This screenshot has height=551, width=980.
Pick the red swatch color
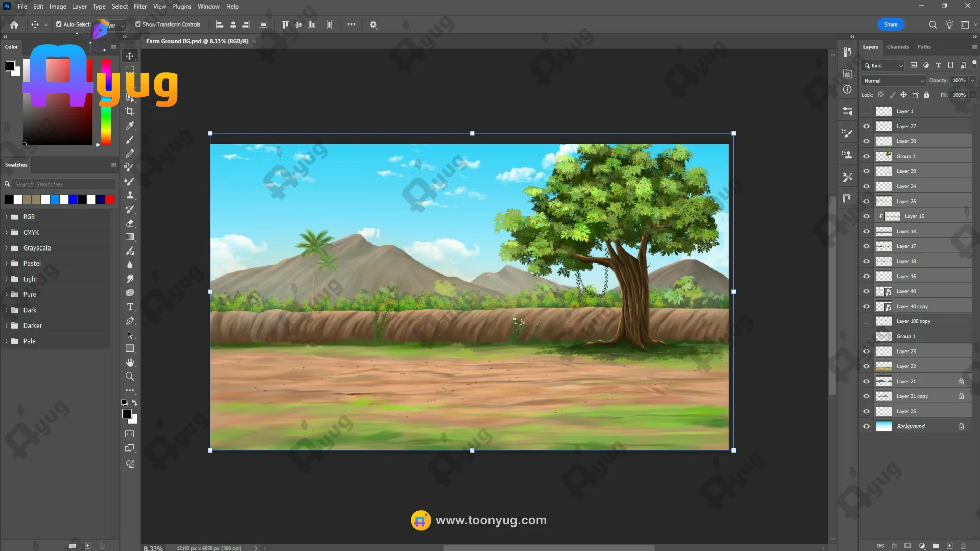point(110,199)
